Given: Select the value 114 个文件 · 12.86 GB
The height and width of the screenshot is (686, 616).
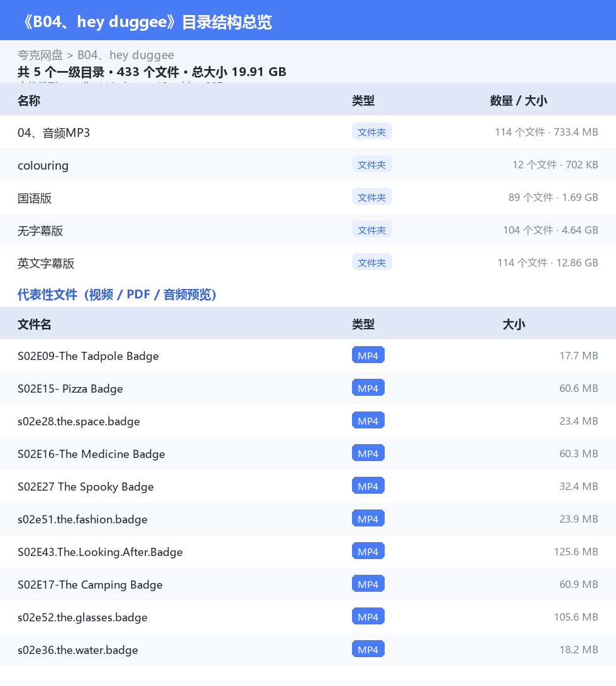Looking at the screenshot, I should coord(547,263).
